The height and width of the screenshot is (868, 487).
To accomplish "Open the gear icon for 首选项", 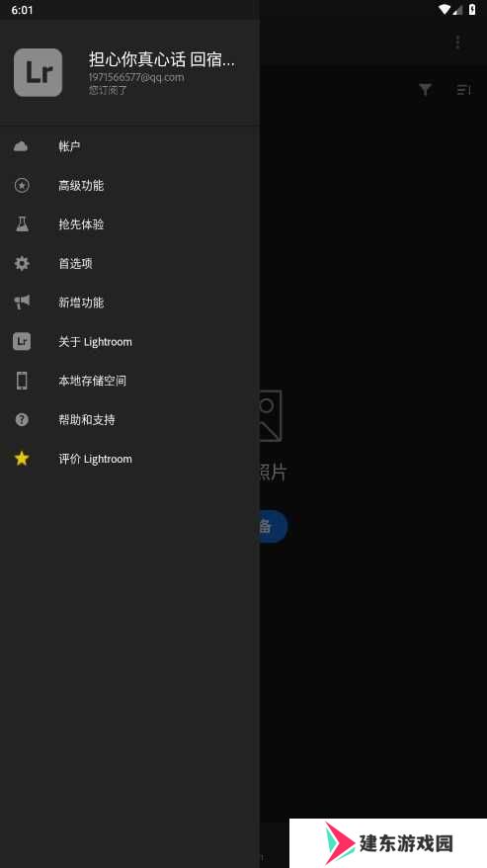I will (22, 263).
